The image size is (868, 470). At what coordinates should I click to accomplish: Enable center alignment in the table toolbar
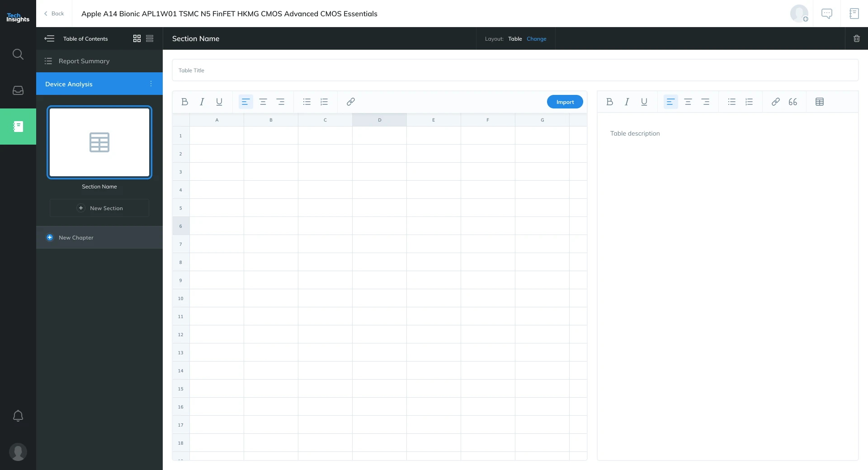point(263,102)
